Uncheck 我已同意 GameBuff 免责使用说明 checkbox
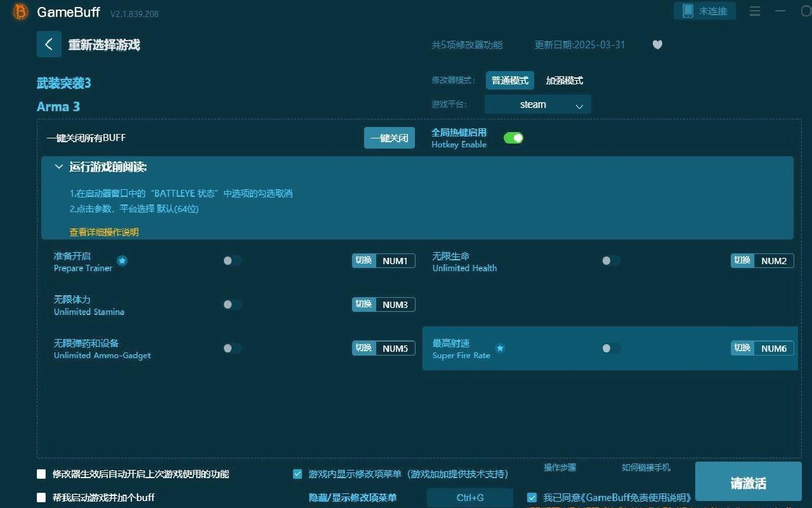Viewport: 812px width, 508px height. pos(532,497)
